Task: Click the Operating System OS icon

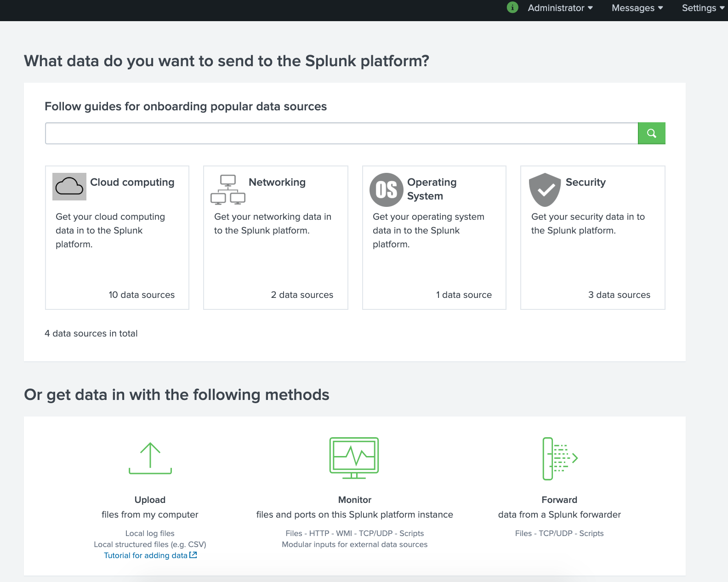Action: pyautogui.click(x=387, y=190)
